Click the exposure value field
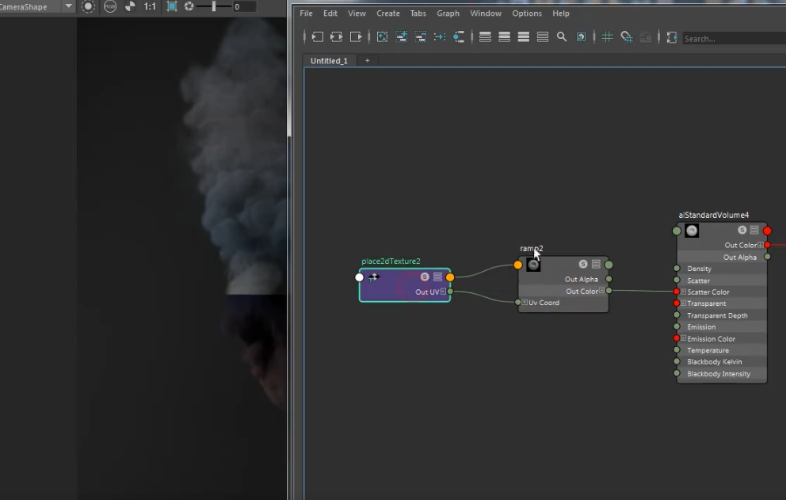The width and height of the screenshot is (786, 500). point(244,7)
